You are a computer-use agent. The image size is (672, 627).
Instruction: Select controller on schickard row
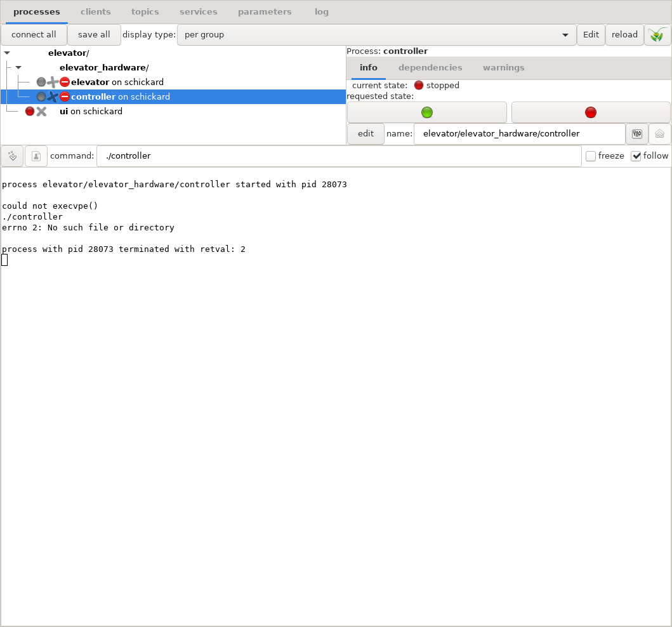(173, 96)
